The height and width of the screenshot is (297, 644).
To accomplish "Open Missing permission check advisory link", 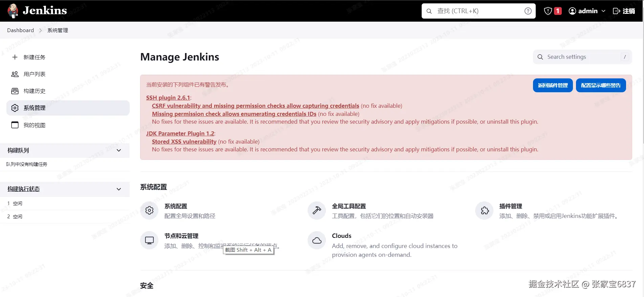I will click(x=234, y=114).
